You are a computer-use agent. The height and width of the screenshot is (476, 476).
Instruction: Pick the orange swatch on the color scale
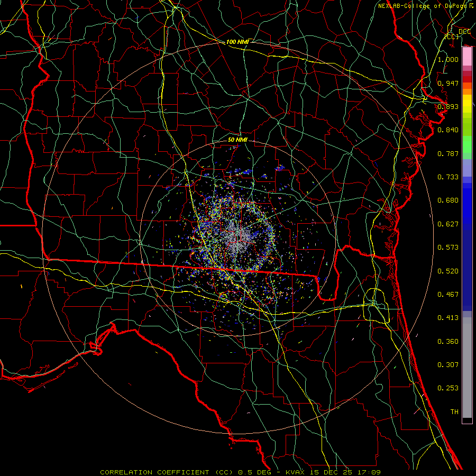[x=467, y=91]
